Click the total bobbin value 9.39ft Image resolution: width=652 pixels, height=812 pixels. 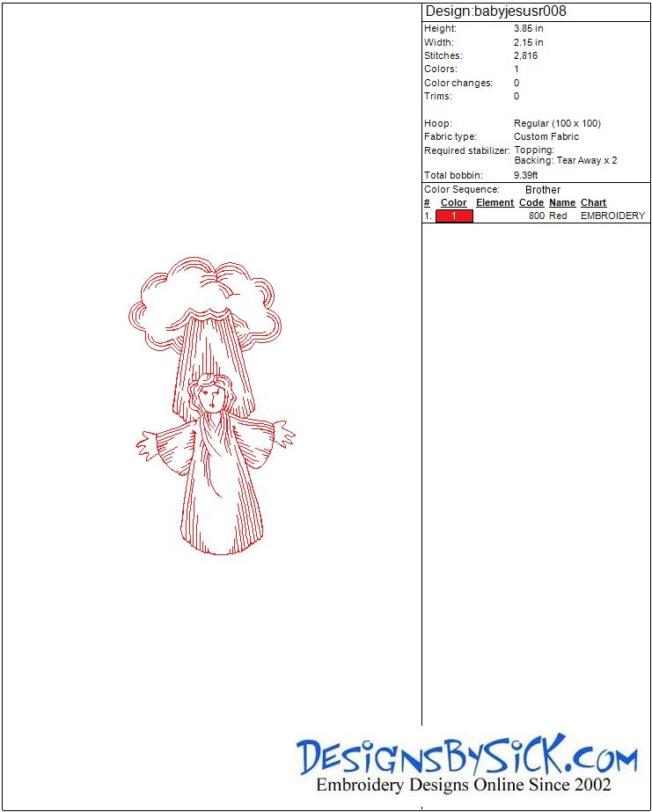[x=526, y=175]
